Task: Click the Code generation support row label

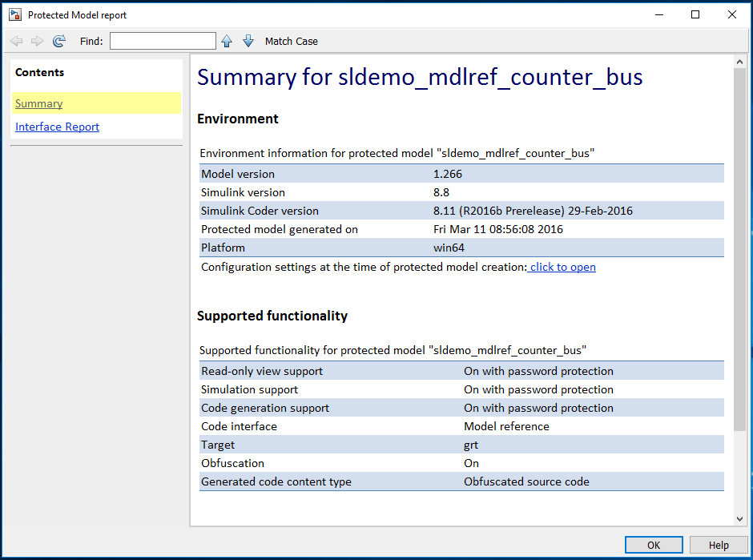Action: pos(265,408)
